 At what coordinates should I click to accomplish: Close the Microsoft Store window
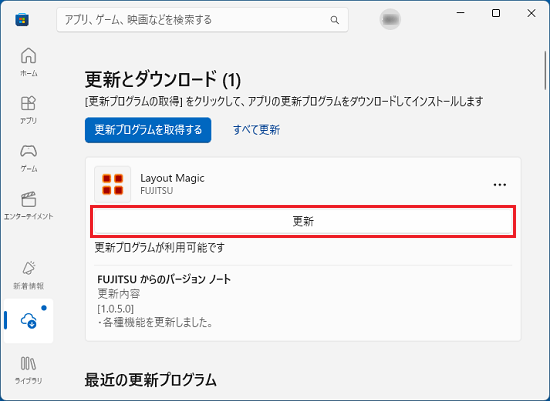[531, 13]
